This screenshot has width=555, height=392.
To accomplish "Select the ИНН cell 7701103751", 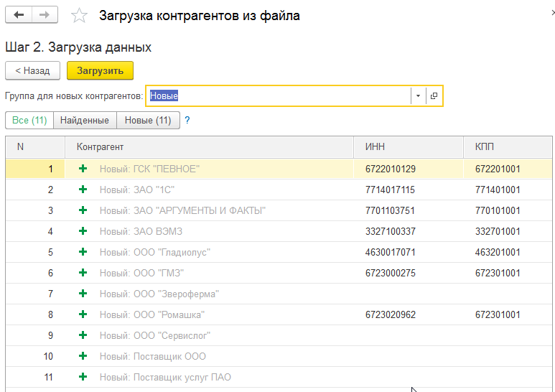I will [391, 210].
